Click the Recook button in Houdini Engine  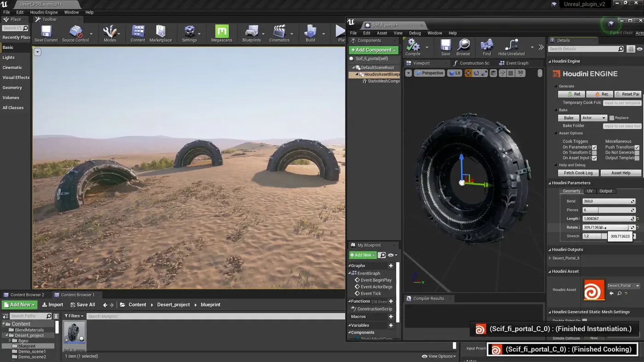[x=600, y=94]
